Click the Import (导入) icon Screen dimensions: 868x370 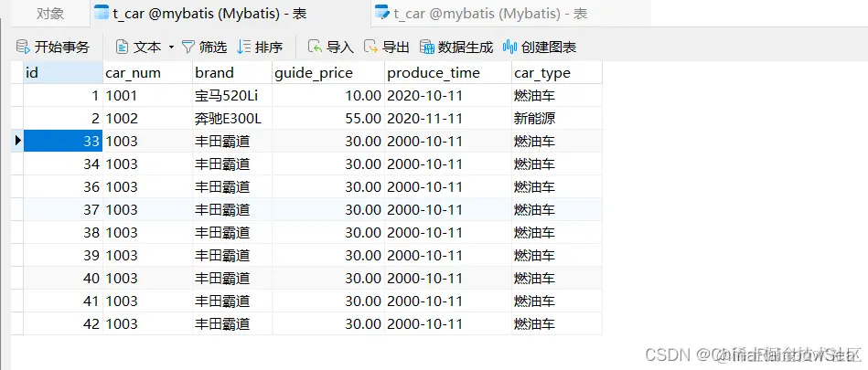(x=315, y=47)
